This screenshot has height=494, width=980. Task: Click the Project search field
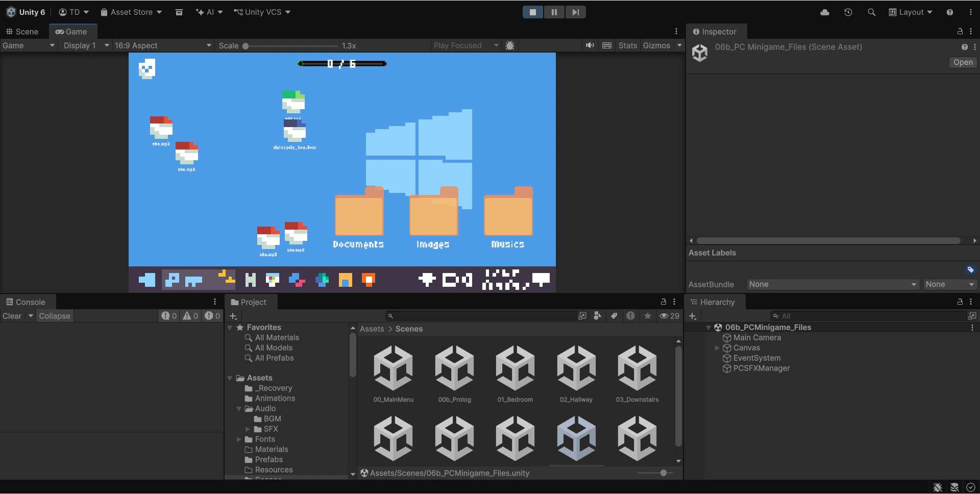point(481,316)
